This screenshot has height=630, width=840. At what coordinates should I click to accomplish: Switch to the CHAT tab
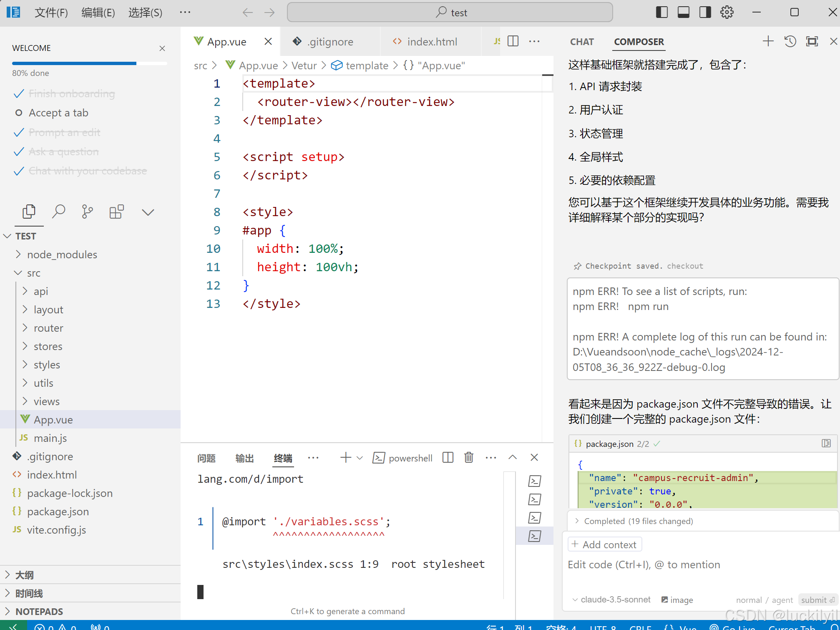click(x=582, y=42)
